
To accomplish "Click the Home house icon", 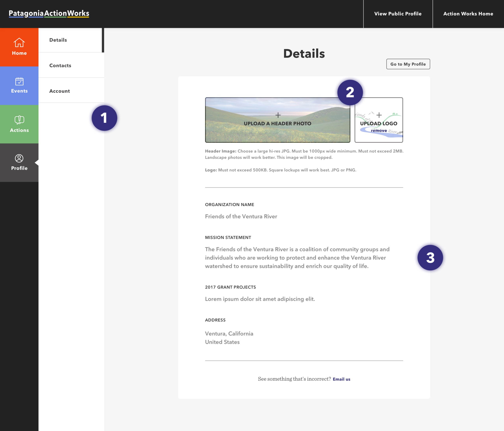I will pos(19,43).
